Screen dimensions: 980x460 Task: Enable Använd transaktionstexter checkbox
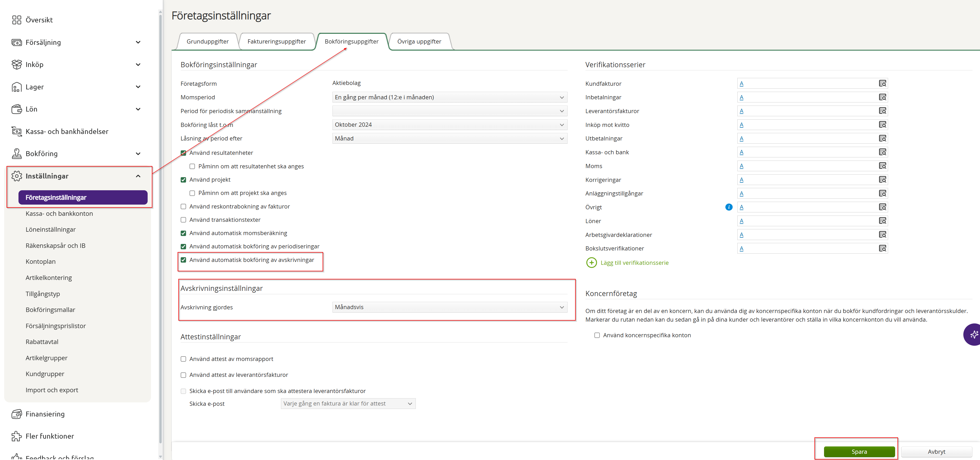(x=183, y=220)
